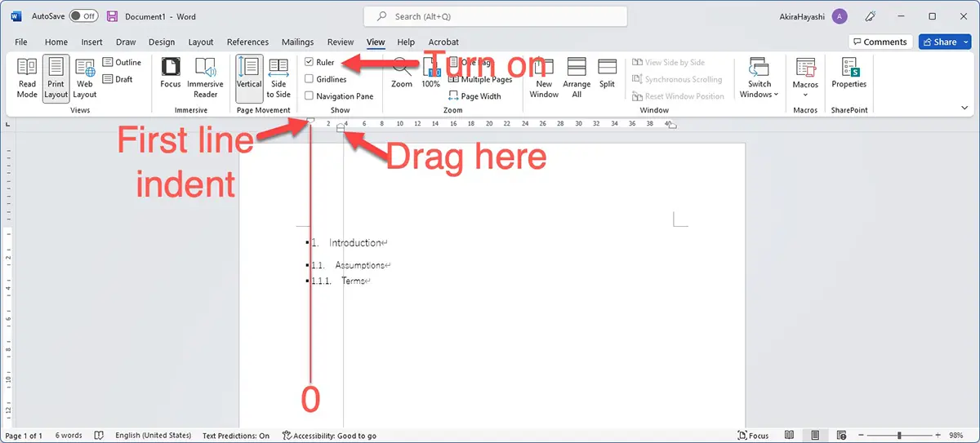Expand the Switch Windows dropdown

coord(759,78)
